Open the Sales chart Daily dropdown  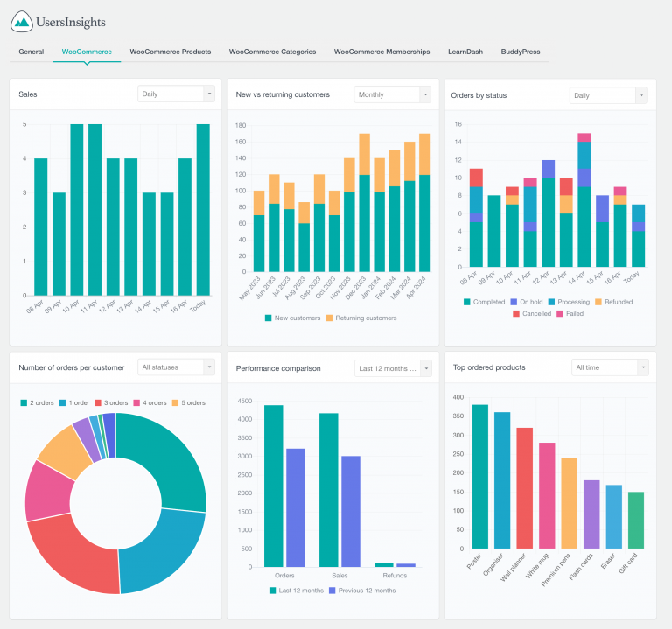(176, 94)
